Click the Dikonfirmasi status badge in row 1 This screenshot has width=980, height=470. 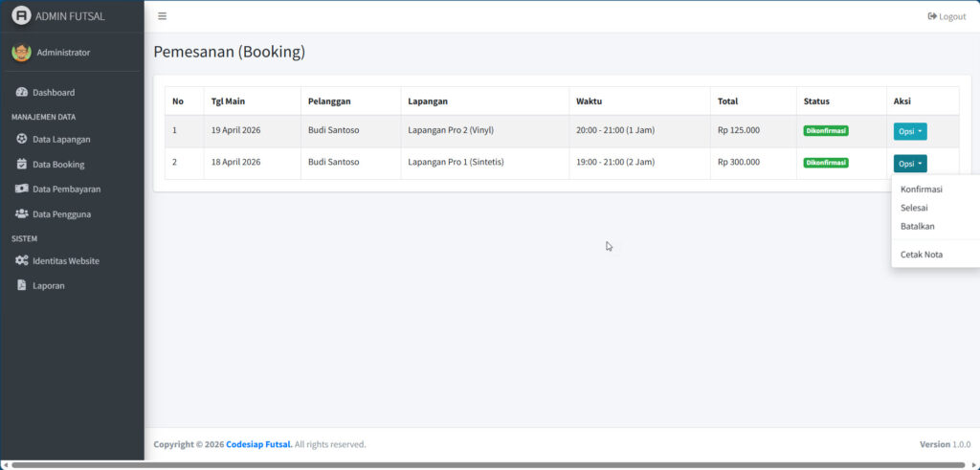point(825,131)
